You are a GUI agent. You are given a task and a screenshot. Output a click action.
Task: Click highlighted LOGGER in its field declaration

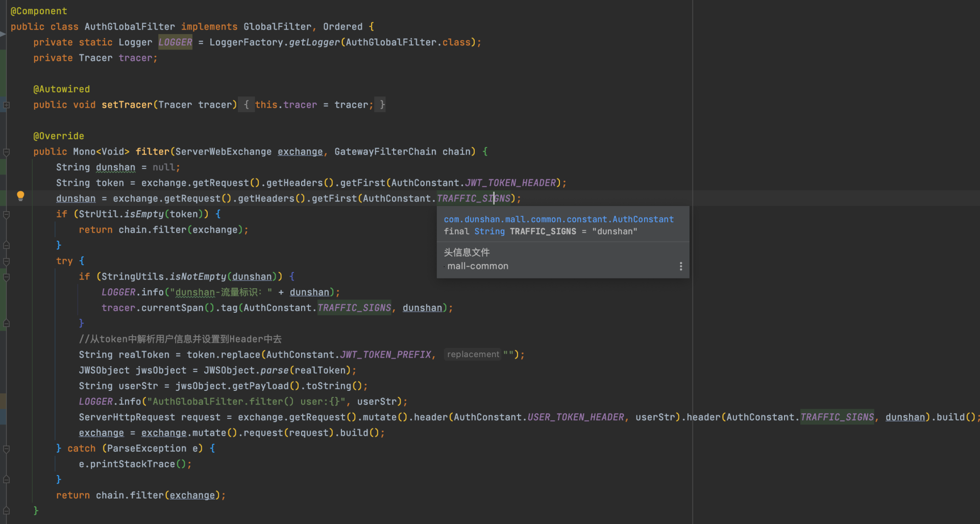click(x=175, y=42)
